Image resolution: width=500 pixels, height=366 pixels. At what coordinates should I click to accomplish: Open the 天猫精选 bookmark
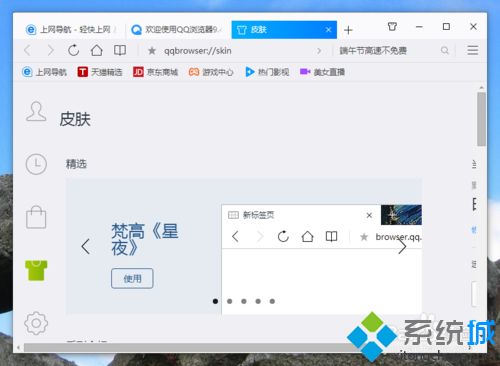(100, 72)
